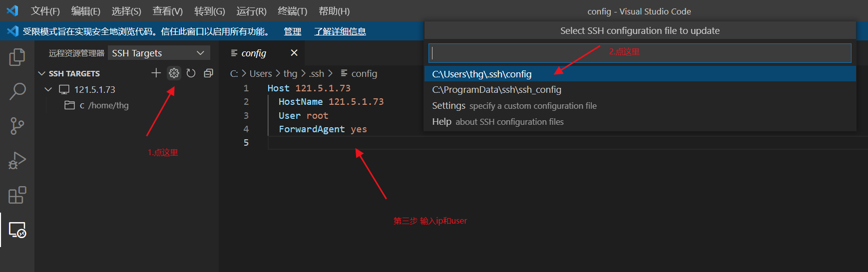Collapse the SSH TARGETS section
Screen dimensions: 868x272
point(42,73)
